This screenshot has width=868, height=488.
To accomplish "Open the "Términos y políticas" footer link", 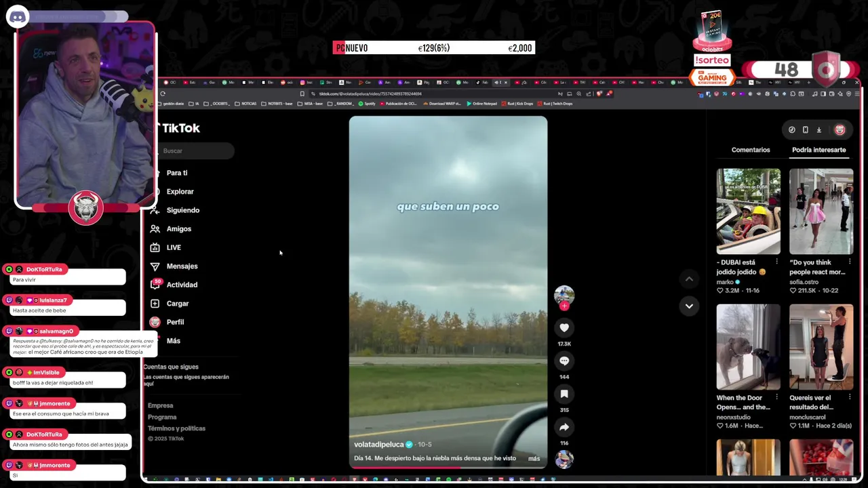I will pyautogui.click(x=176, y=428).
